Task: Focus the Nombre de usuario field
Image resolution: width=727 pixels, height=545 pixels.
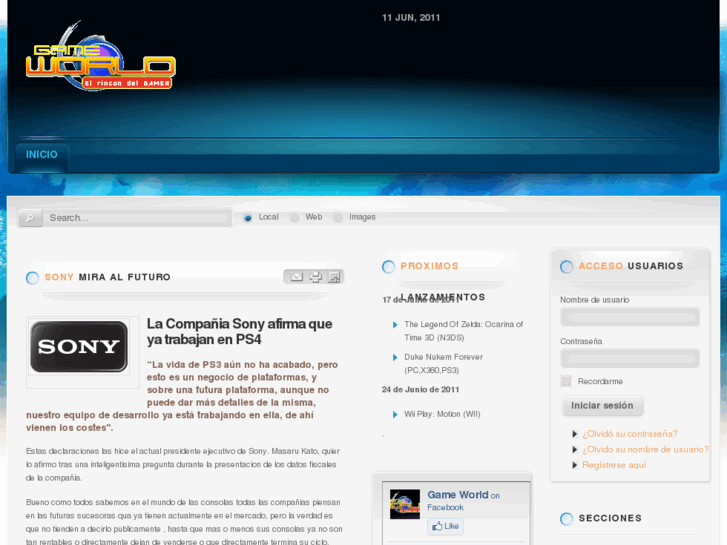Action: [630, 317]
